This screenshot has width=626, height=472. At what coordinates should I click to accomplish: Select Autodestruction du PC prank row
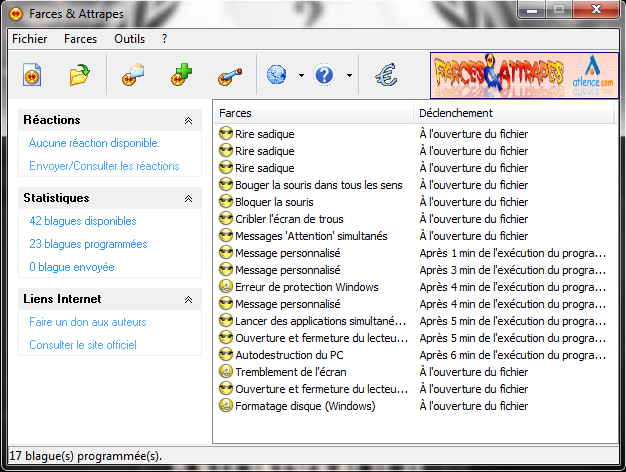point(412,355)
